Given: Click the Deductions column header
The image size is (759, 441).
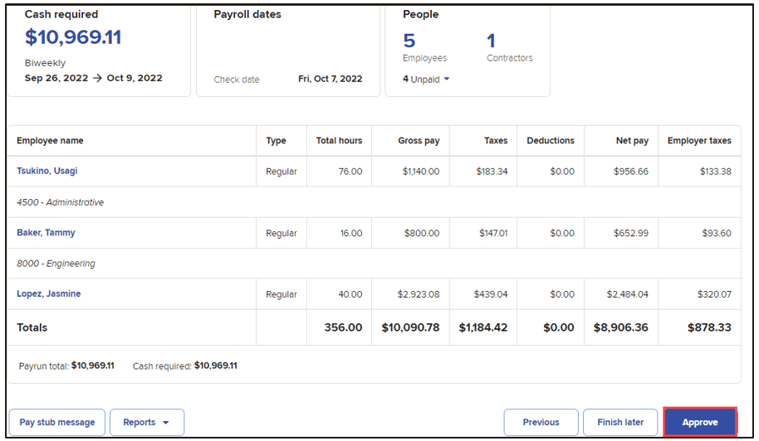Looking at the screenshot, I should pos(550,140).
